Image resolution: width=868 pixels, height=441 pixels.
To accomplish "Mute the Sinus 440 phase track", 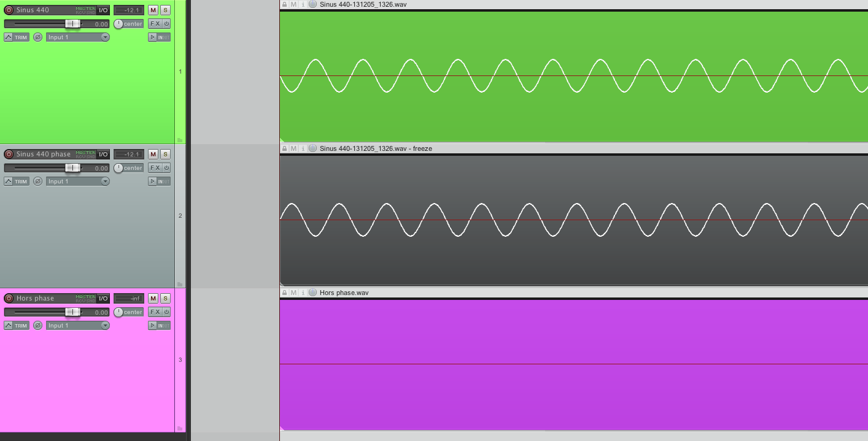I will [x=153, y=154].
